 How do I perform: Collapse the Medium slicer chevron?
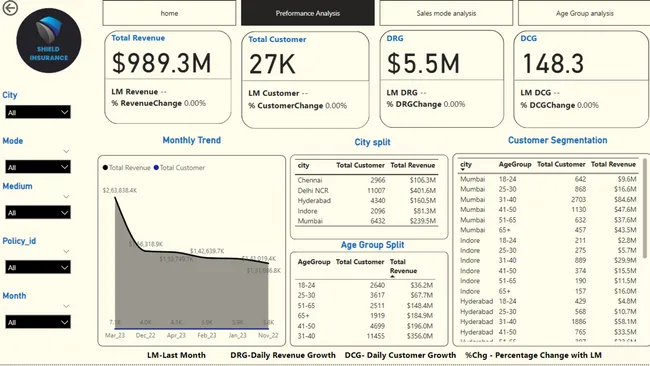click(66, 196)
